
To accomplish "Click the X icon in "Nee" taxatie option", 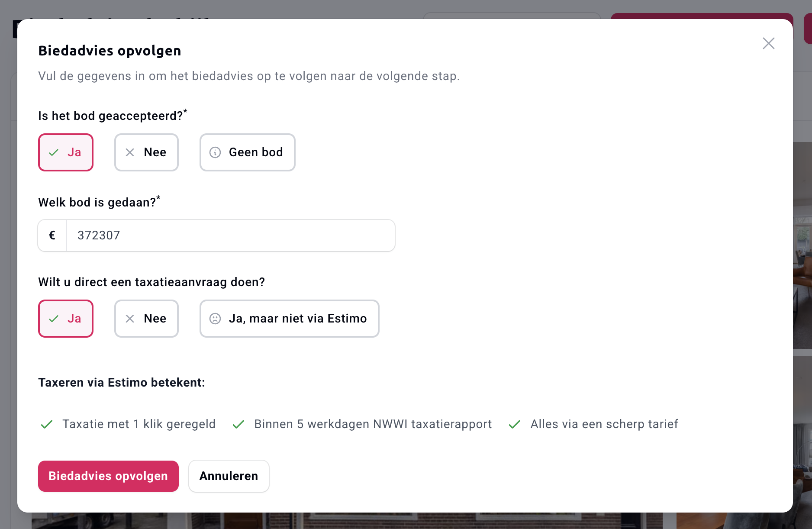I will pyautogui.click(x=129, y=319).
